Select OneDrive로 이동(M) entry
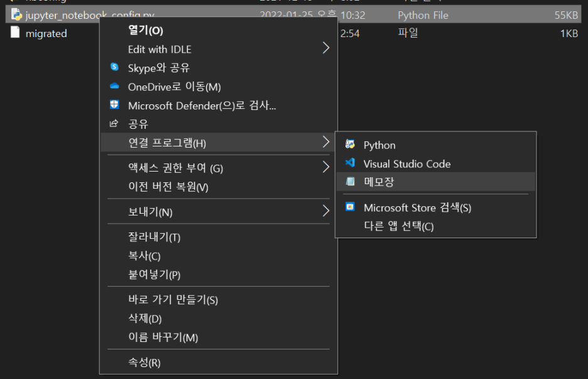The width and height of the screenshot is (588, 379). 219,87
